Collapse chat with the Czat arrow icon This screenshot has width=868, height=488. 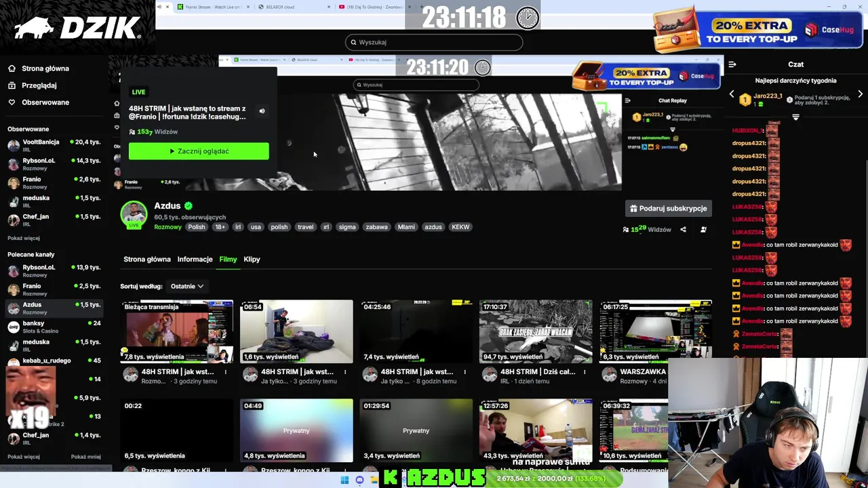[x=732, y=64]
